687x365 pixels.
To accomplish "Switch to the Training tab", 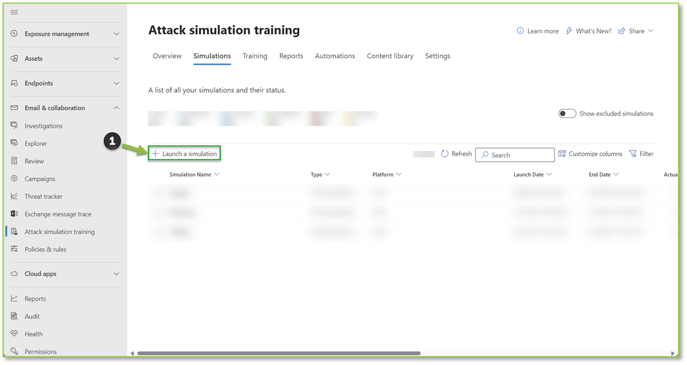I will point(255,56).
